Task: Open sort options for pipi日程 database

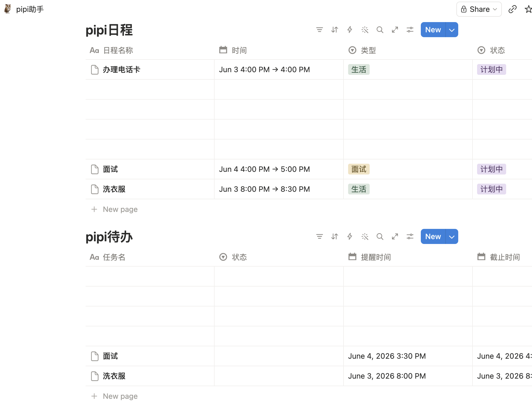Action: click(x=335, y=30)
